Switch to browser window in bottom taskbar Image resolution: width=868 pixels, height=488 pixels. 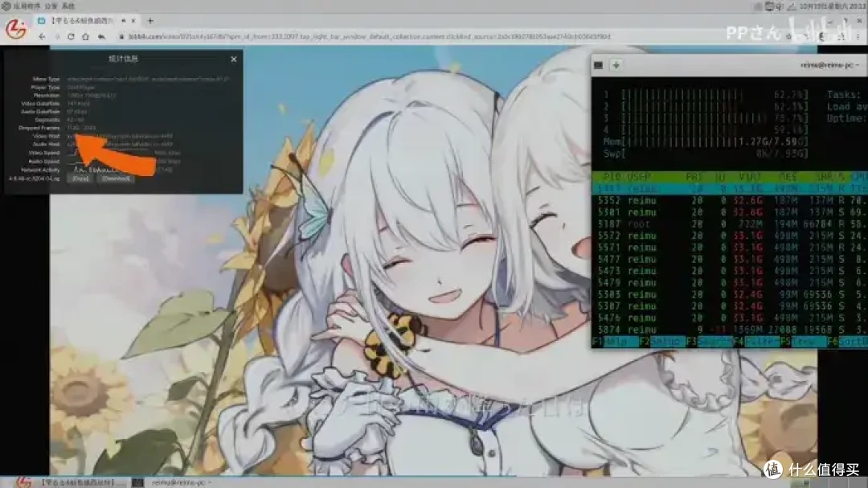[71, 482]
